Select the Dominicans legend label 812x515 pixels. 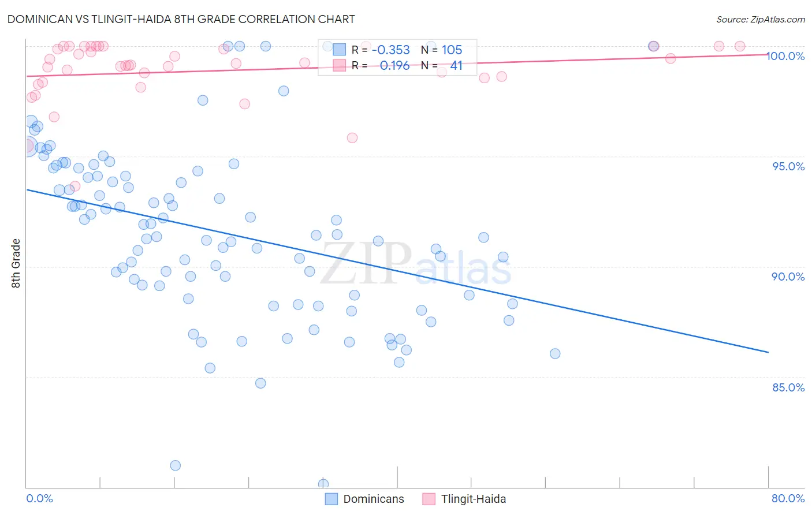click(374, 499)
